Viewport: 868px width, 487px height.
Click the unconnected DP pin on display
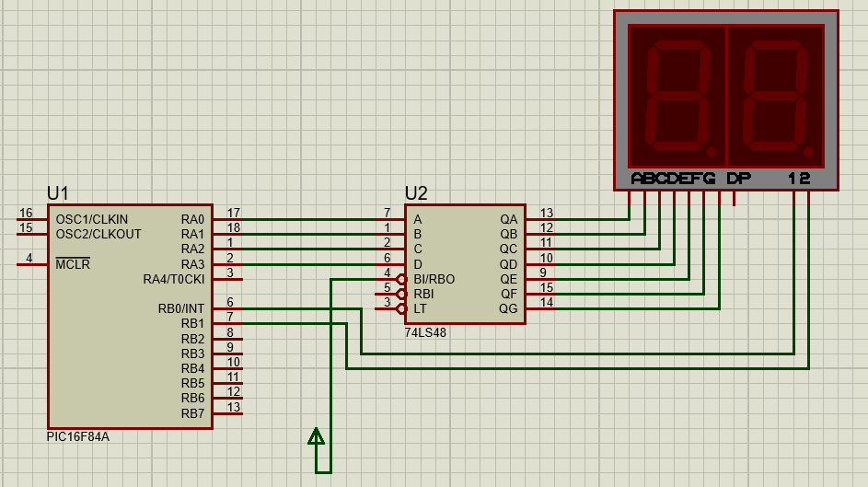(x=734, y=198)
